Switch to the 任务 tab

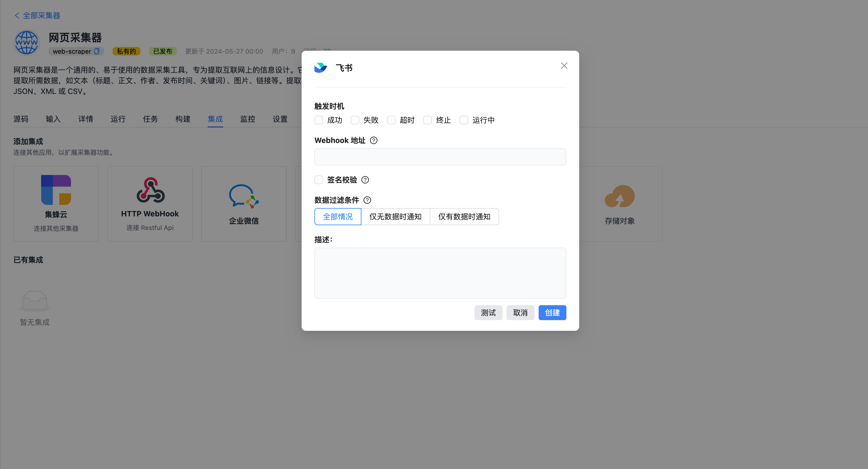(x=150, y=119)
